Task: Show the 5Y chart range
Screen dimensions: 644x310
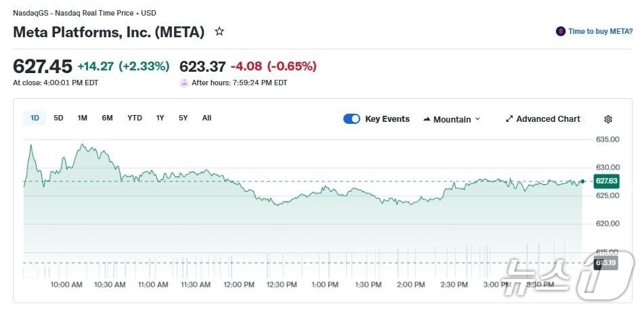Action: pyautogui.click(x=183, y=118)
